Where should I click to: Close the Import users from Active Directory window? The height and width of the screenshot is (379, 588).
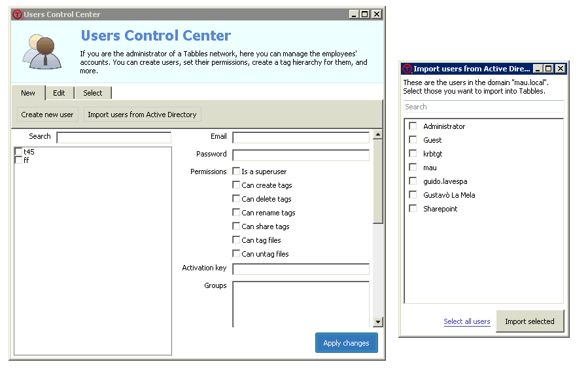561,69
